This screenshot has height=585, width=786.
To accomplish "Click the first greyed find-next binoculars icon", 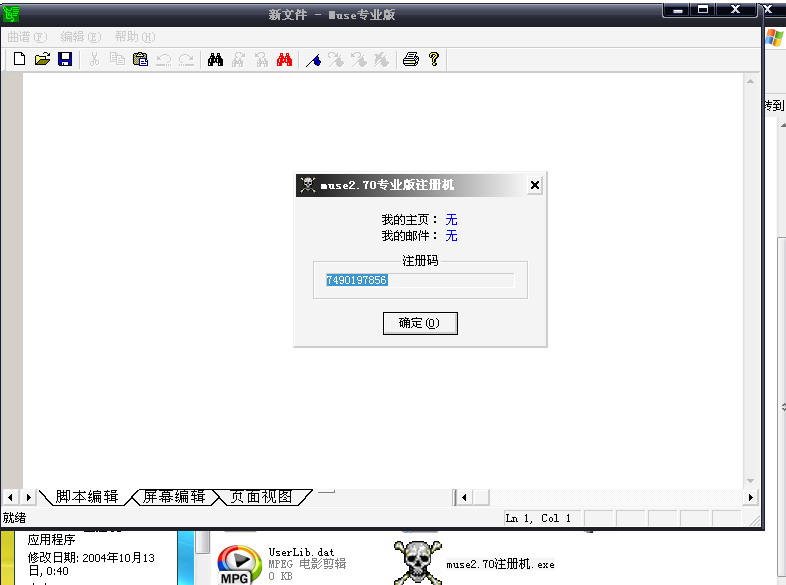I will 239,60.
